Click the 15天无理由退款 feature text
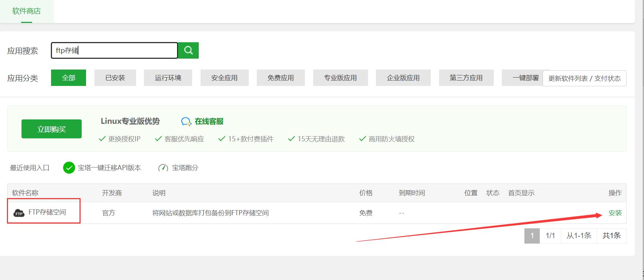 pos(321,139)
